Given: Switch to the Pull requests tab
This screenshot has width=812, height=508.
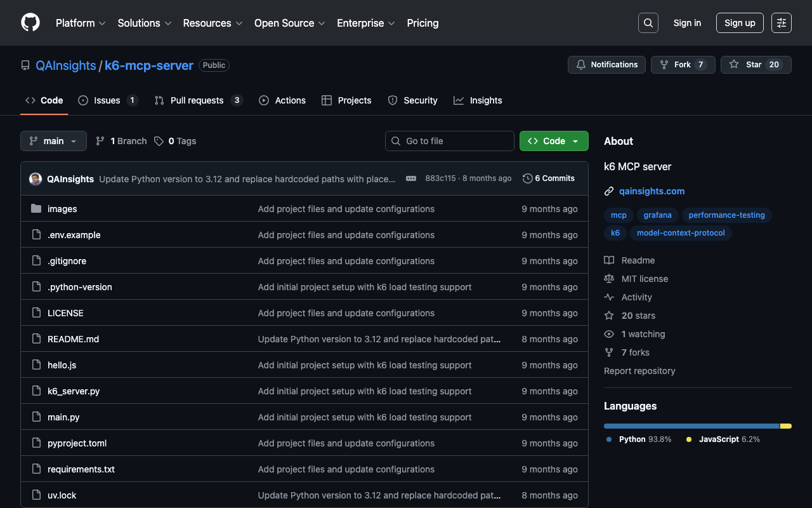Looking at the screenshot, I should tap(197, 100).
